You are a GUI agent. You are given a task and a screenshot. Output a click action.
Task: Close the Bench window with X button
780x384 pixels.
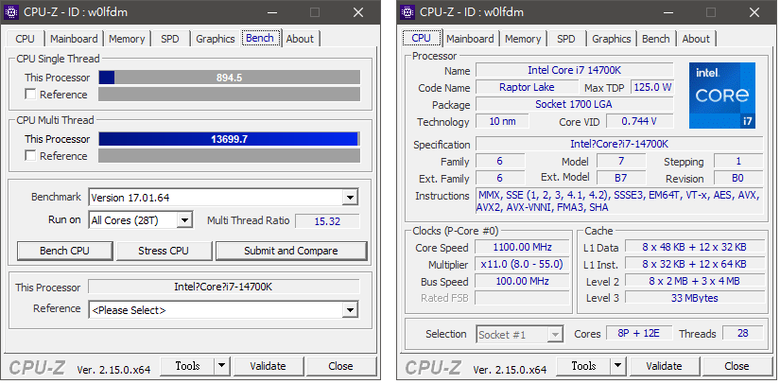358,12
